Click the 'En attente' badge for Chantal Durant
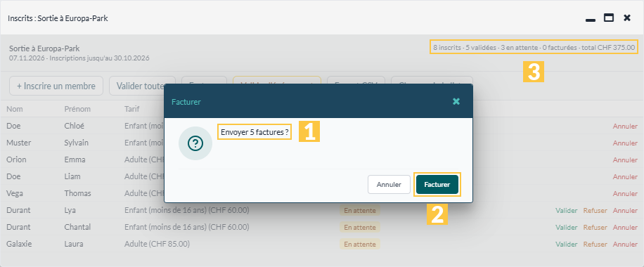Screen dimensions: 644x267 click(x=360, y=227)
